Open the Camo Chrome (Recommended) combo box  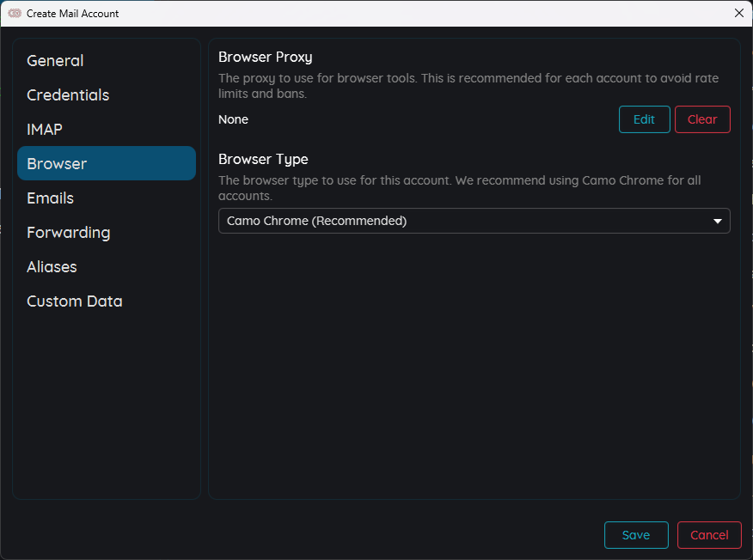(x=474, y=221)
